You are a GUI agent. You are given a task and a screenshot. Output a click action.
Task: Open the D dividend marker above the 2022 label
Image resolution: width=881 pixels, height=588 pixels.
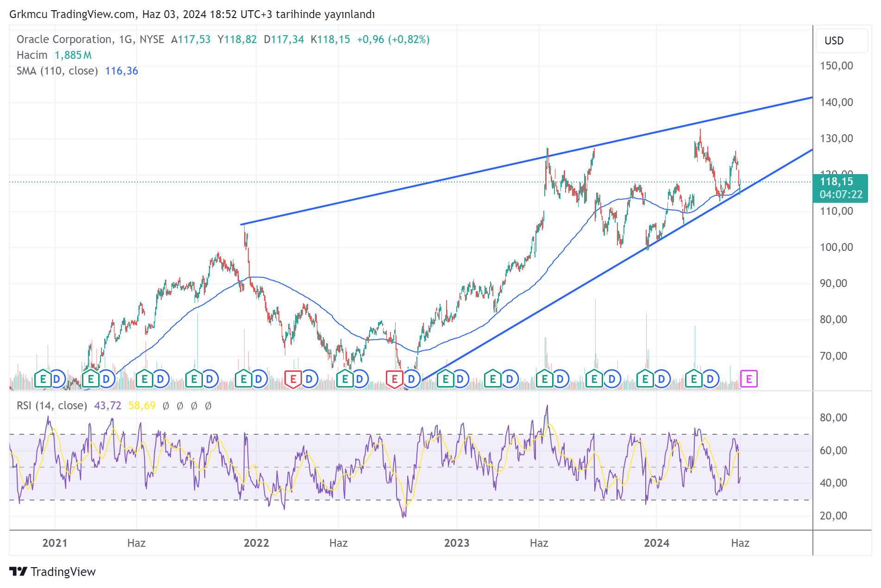258,379
